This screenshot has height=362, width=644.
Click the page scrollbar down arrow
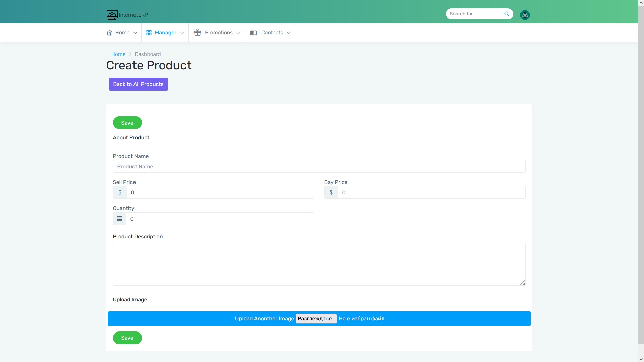point(641,359)
